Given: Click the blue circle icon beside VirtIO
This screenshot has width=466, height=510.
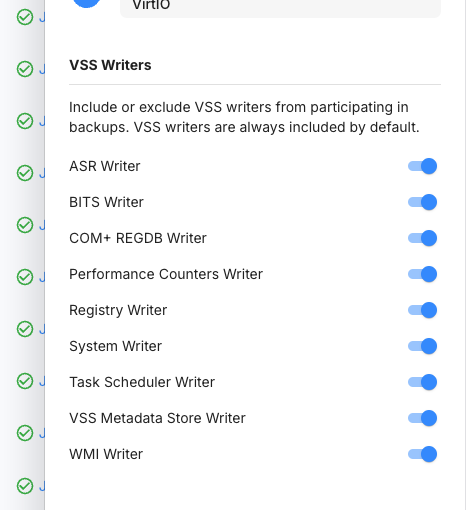Looking at the screenshot, I should pos(87,3).
